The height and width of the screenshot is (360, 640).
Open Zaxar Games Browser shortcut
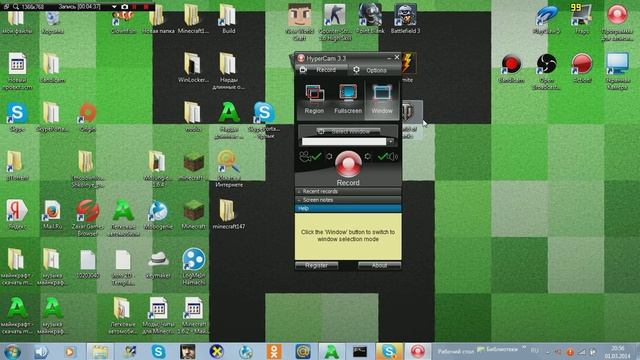(x=87, y=218)
